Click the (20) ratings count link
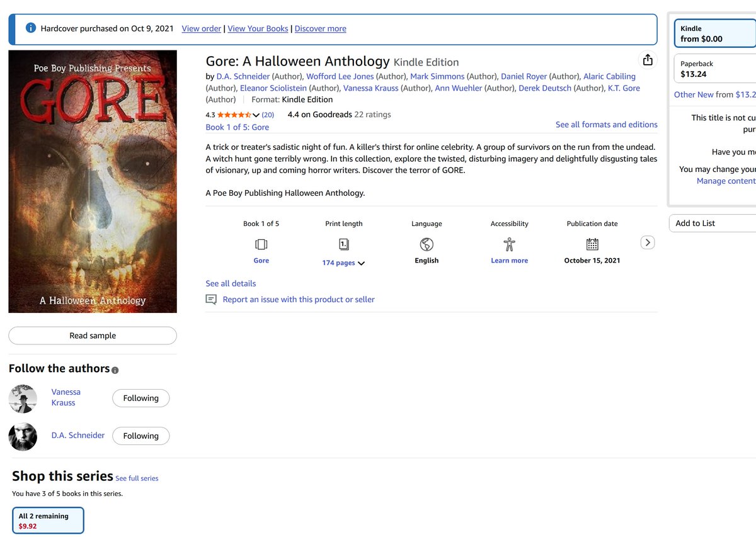The image size is (756, 537). (268, 115)
